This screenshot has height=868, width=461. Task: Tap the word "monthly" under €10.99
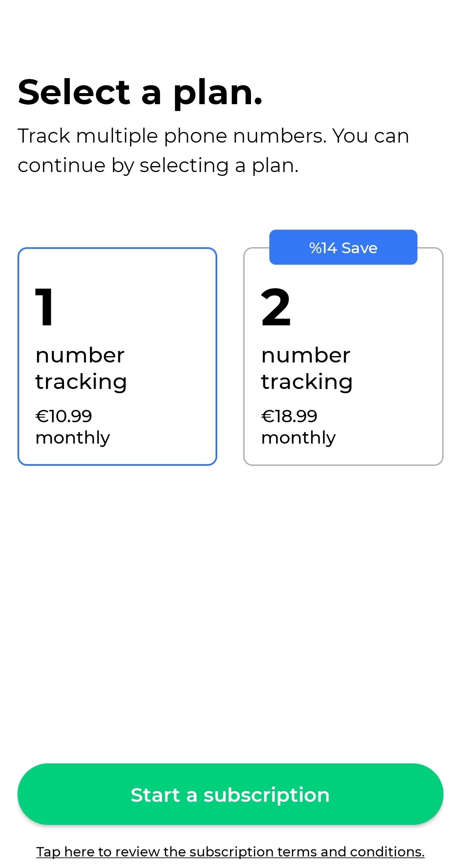73,438
